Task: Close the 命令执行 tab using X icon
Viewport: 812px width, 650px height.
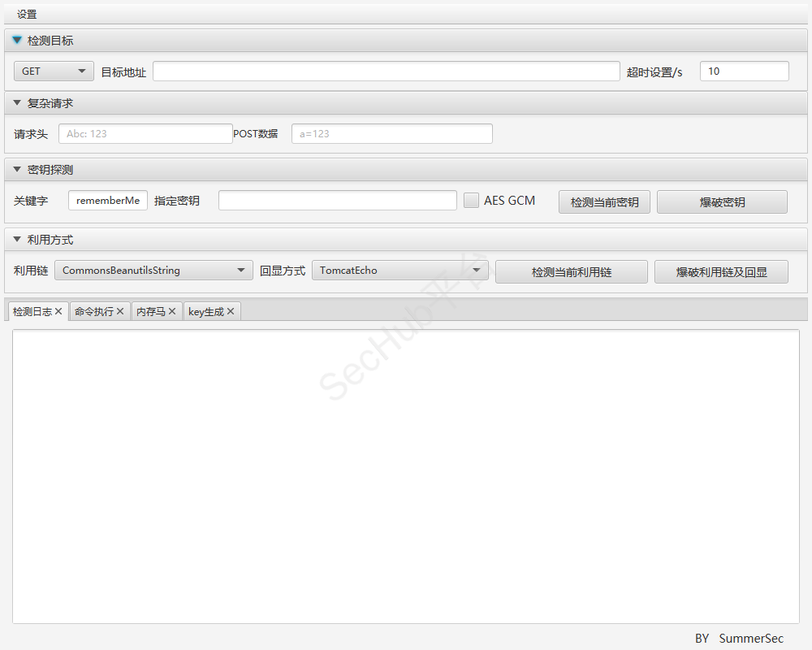Action: coord(120,312)
